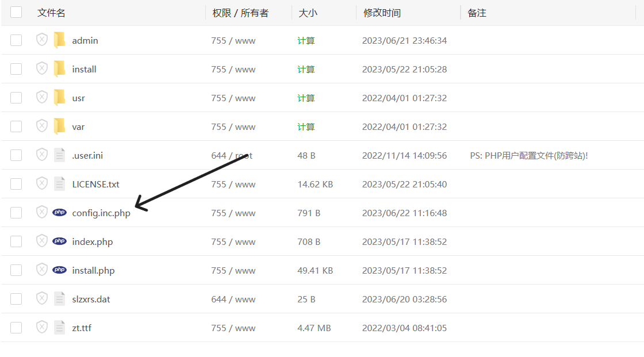
Task: Sort by 修改时间 column header
Action: pyautogui.click(x=382, y=13)
